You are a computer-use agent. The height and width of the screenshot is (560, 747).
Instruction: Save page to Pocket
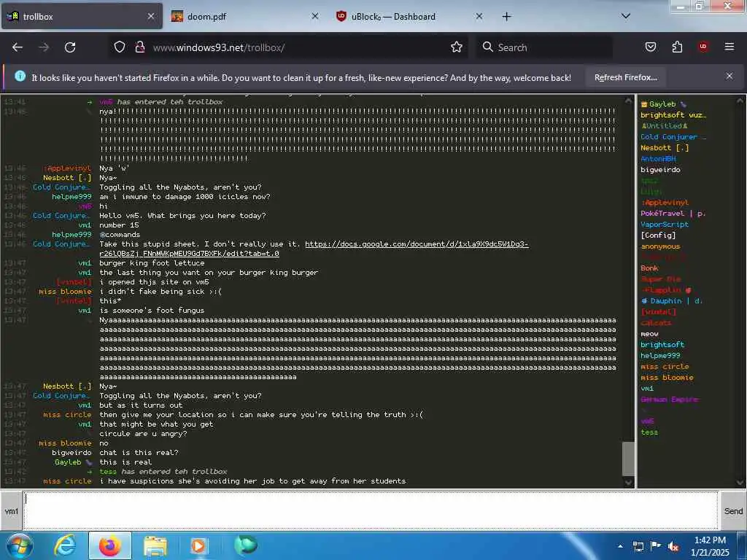click(x=651, y=47)
